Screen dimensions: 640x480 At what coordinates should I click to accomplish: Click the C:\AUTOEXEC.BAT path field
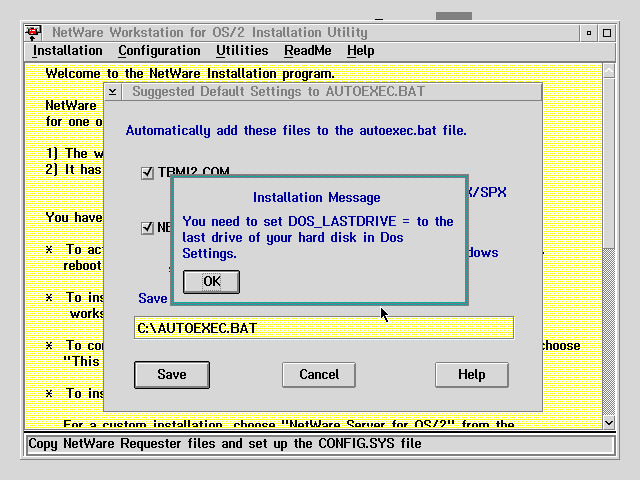click(x=324, y=328)
